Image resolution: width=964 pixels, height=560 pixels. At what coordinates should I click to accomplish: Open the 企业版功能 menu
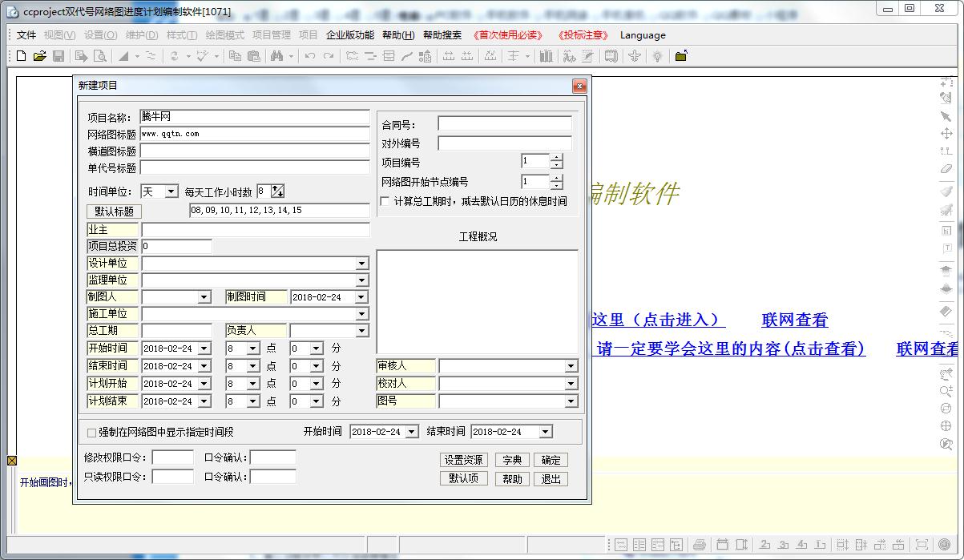350,35
